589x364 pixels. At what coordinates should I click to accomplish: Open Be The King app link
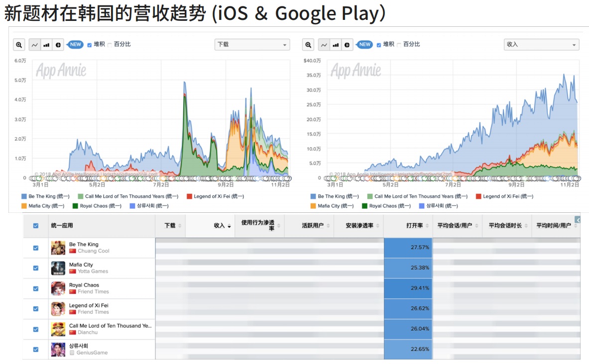(84, 244)
